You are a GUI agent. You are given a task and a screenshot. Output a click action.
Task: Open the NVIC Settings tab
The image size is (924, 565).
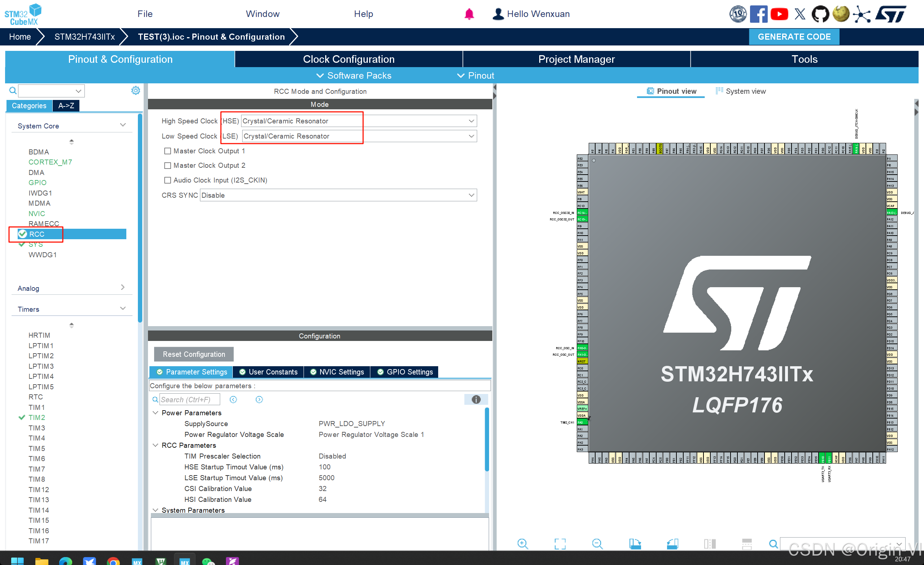coord(337,372)
